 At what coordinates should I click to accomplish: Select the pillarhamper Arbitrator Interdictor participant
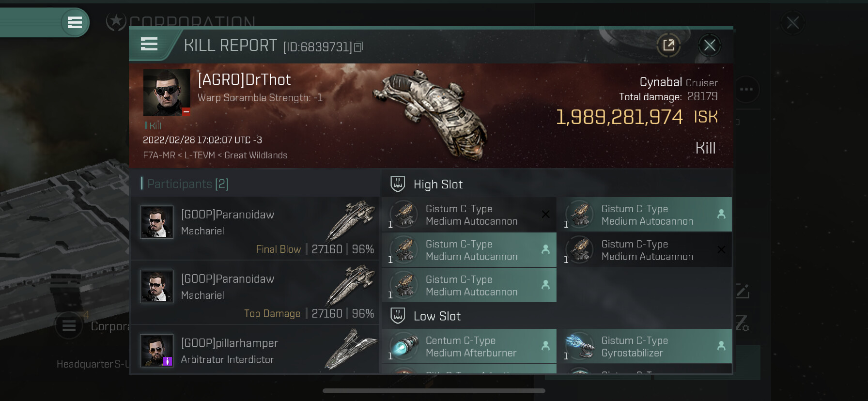[255, 350]
